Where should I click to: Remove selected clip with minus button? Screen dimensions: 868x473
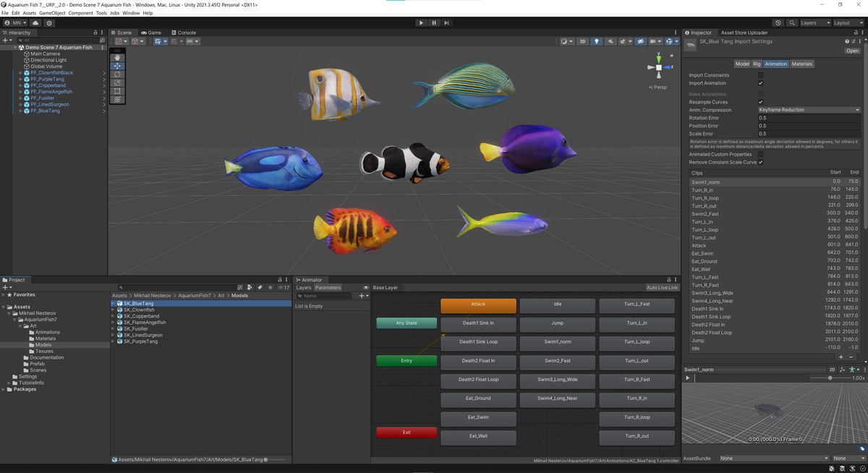pyautogui.click(x=851, y=357)
